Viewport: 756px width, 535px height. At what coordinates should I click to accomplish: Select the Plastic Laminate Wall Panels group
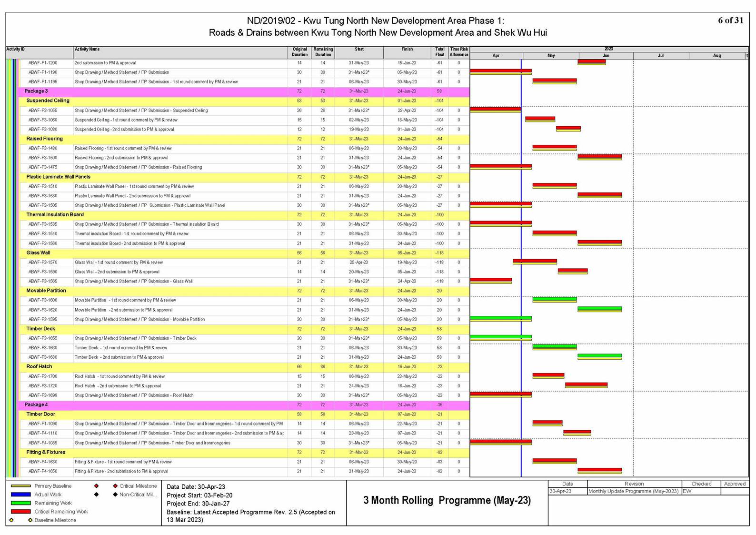point(245,177)
